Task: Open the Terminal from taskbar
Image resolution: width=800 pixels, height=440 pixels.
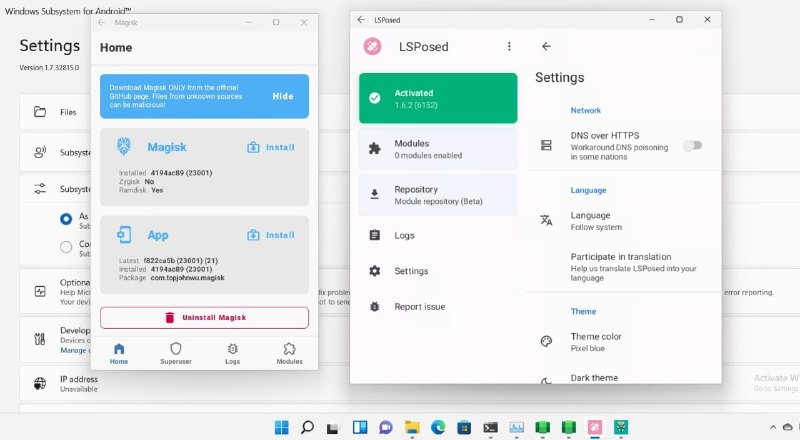Action: pos(490,427)
